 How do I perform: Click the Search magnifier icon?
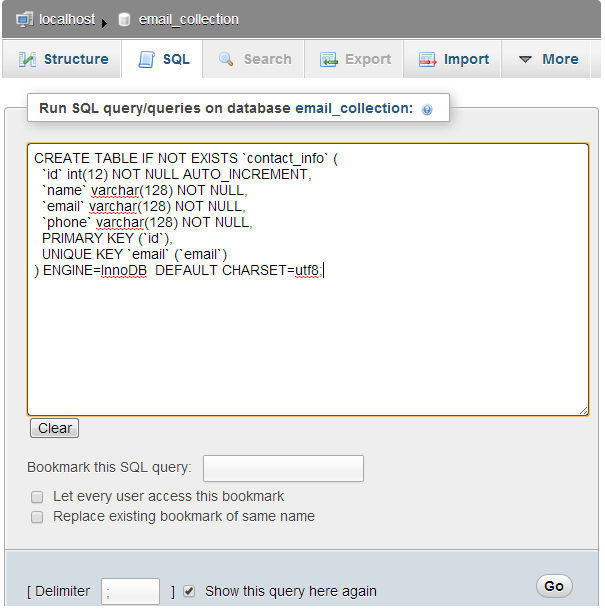pyautogui.click(x=227, y=60)
